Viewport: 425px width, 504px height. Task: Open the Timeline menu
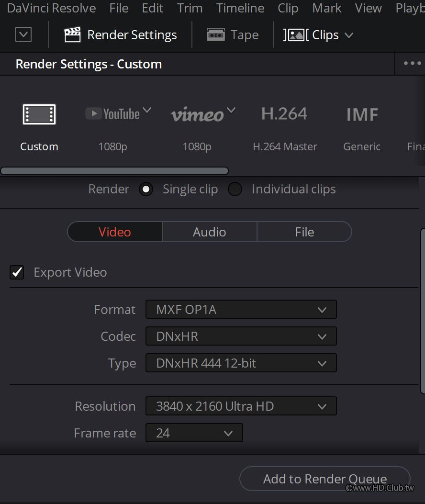click(240, 8)
